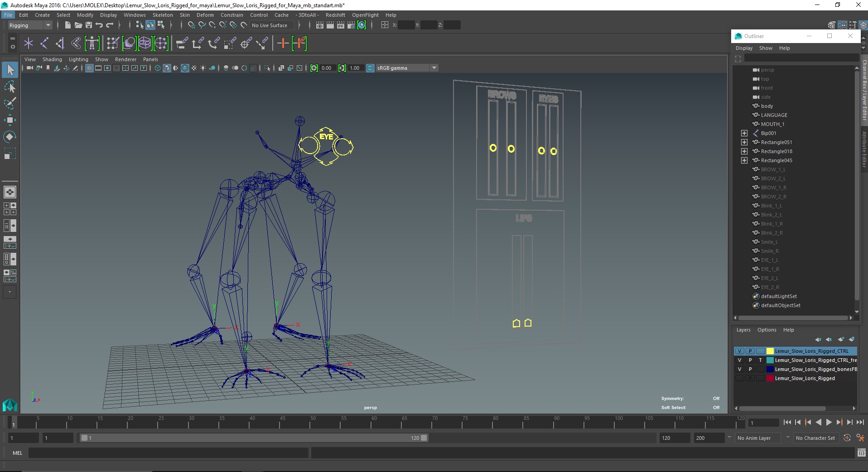Expand the Rectangle045 node in Outliner
The height and width of the screenshot is (472, 868).
pyautogui.click(x=744, y=160)
